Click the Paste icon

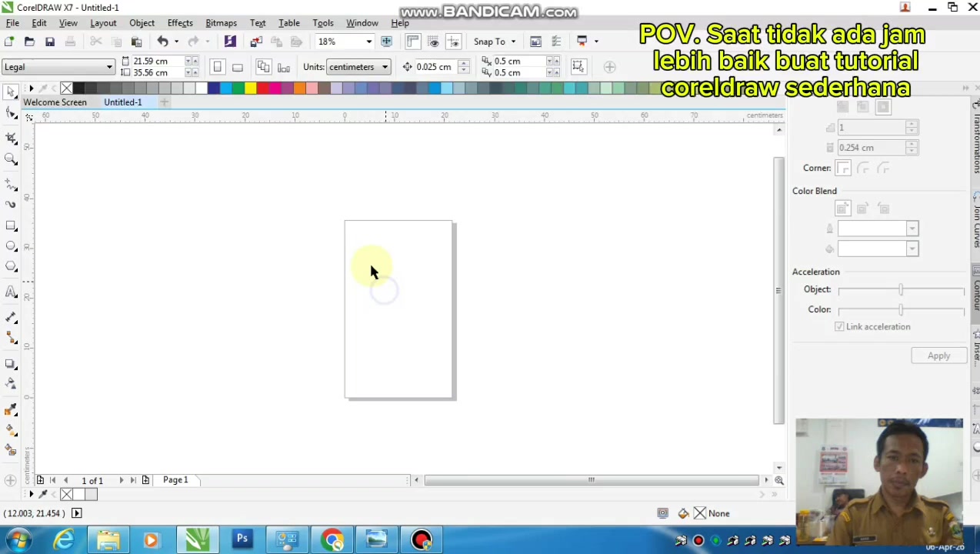(x=136, y=42)
